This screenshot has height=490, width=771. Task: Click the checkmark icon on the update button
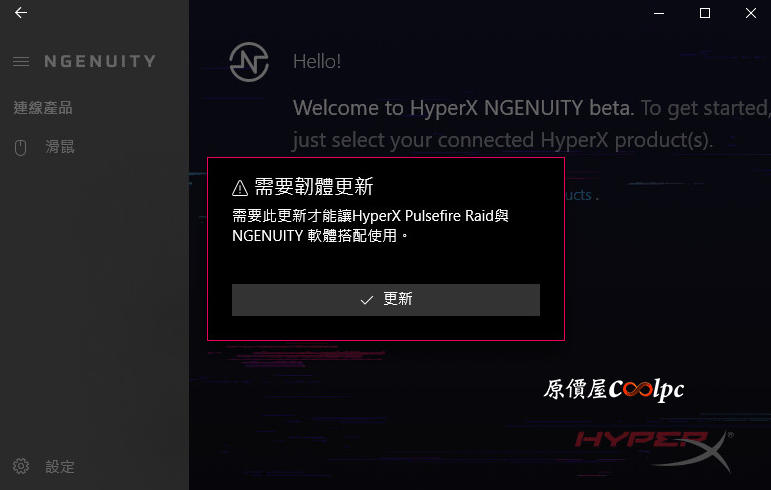[x=367, y=300]
